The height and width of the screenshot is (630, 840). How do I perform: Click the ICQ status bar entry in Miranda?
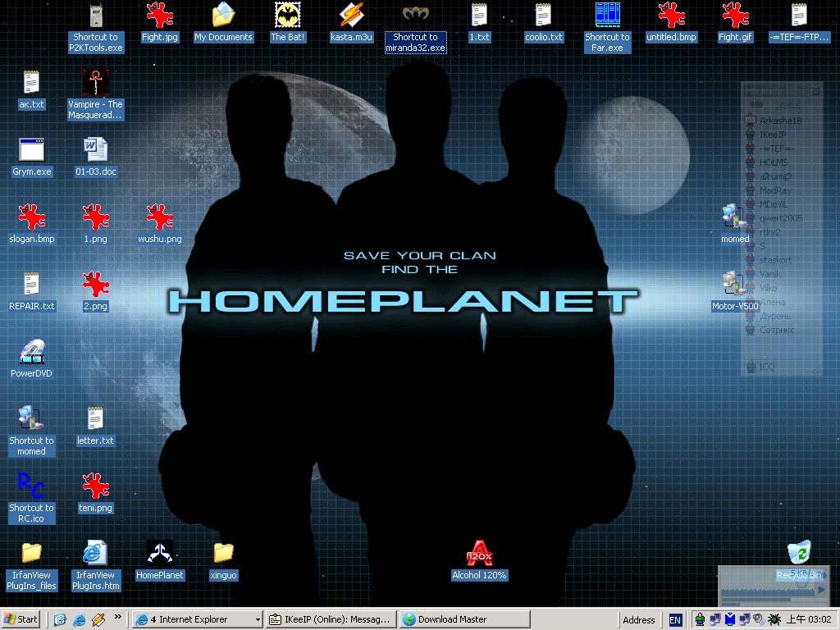click(760, 367)
